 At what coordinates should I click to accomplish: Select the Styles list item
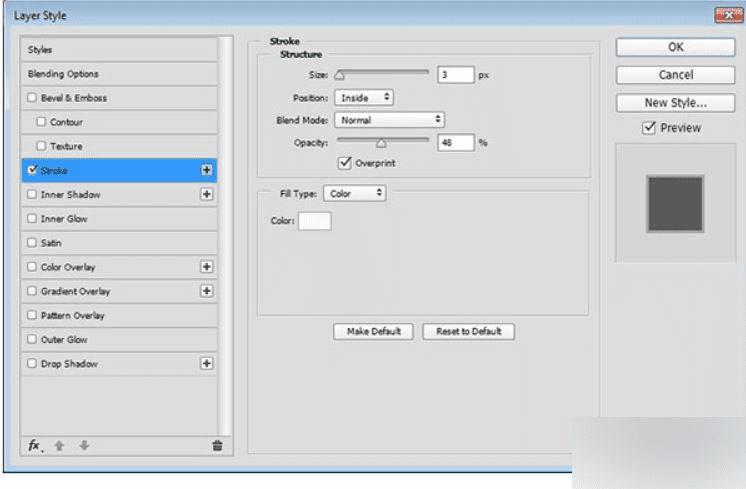point(119,49)
